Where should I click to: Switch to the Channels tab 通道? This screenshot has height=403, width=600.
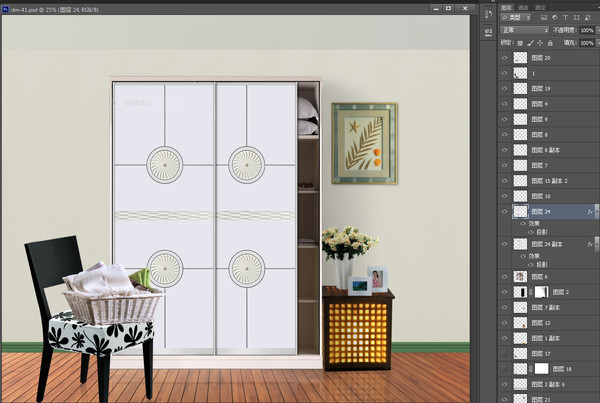click(523, 7)
